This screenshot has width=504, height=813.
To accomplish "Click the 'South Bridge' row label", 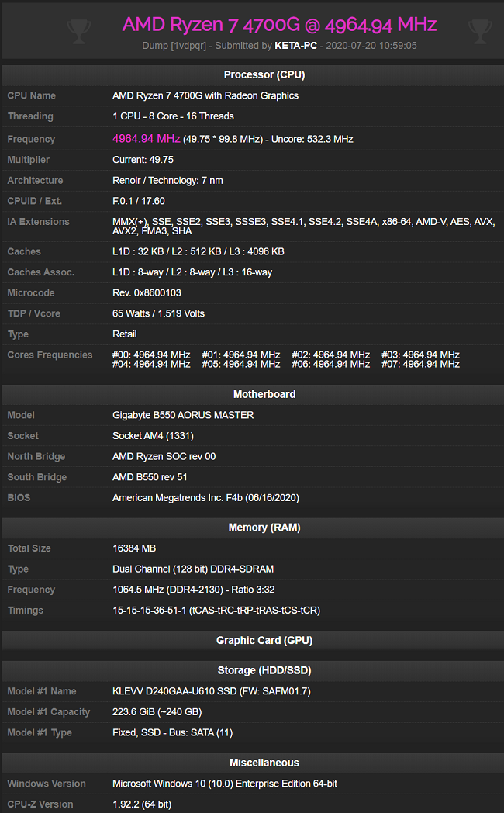I will [36, 477].
